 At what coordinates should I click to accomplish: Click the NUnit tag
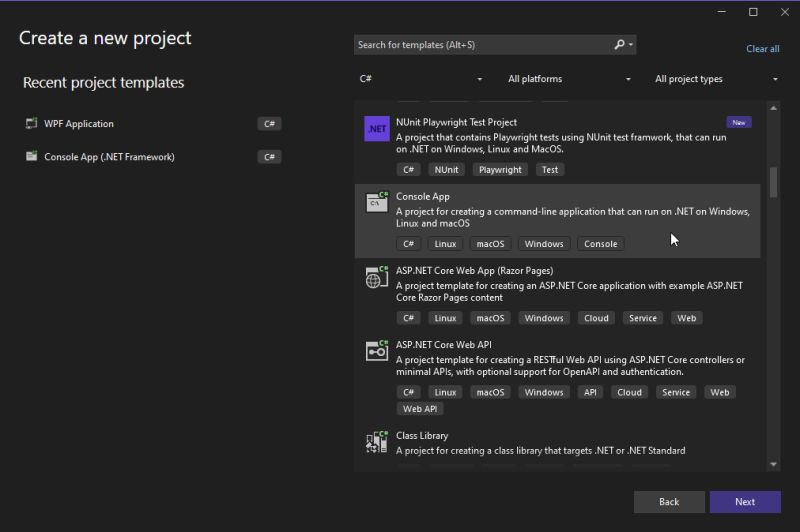coord(446,170)
